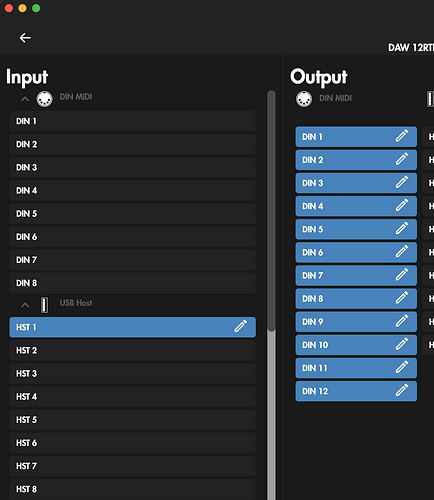Click the DIN MIDI connector icon under Input
The width and height of the screenshot is (434, 500).
[x=44, y=99]
